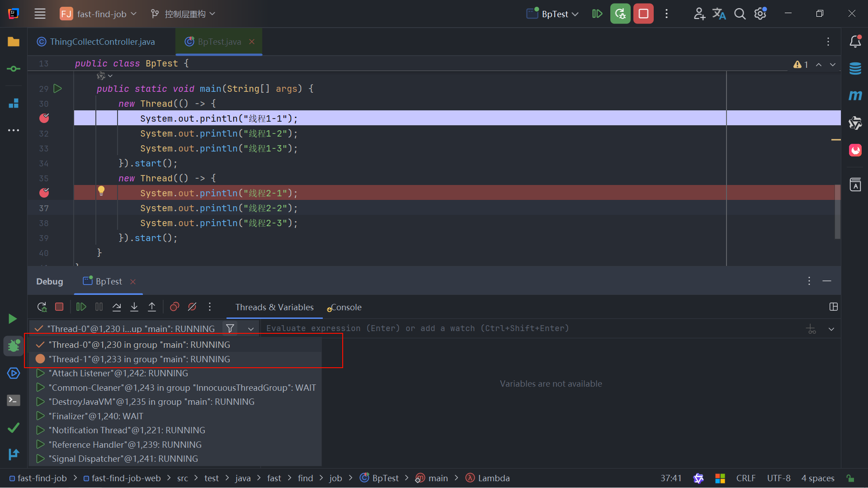Rerun debug BpTest green button in title bar
This screenshot has height=488, width=868.
tap(620, 14)
